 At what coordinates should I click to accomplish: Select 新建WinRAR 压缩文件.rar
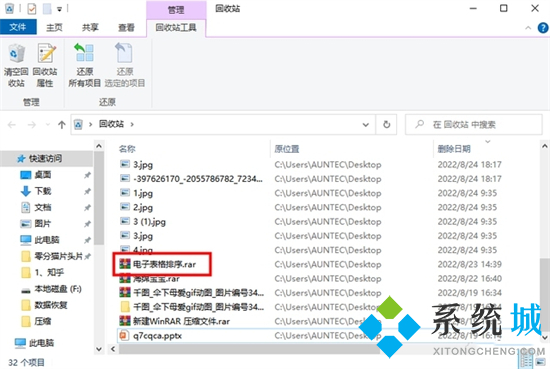pos(181,321)
